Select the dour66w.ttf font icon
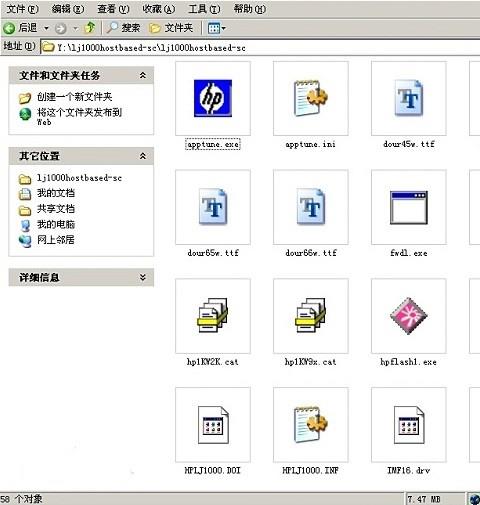 pos(311,206)
